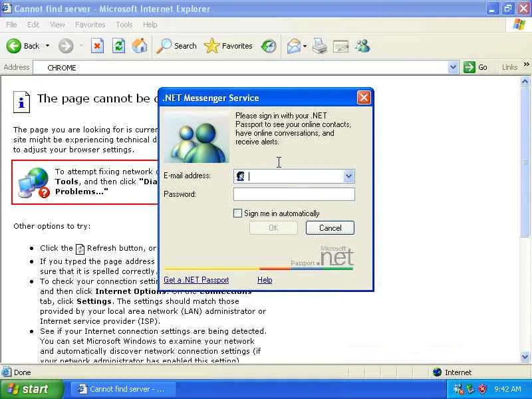532x399 pixels.
Task: Click the Forward arrow button
Action: (x=65, y=46)
